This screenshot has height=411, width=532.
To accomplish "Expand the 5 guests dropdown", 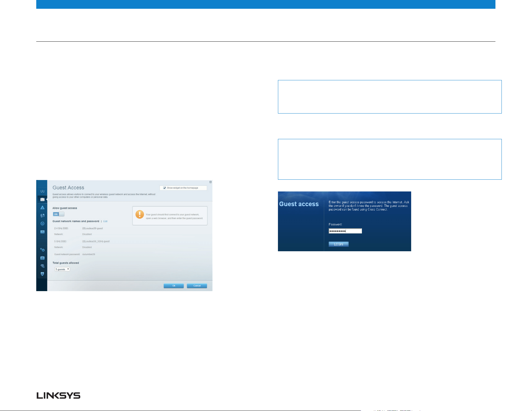I will pyautogui.click(x=62, y=269).
